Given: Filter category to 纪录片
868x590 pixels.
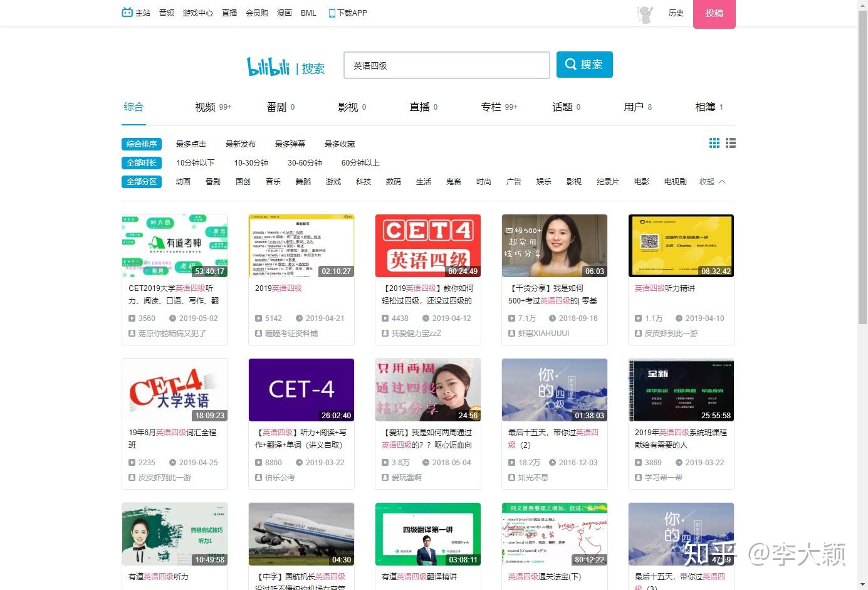Looking at the screenshot, I should [608, 182].
